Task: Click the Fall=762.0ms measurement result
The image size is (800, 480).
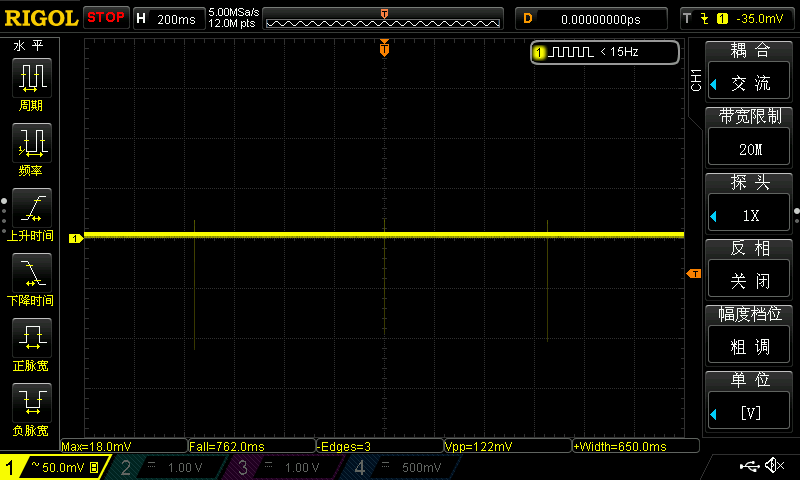Action: (x=252, y=446)
